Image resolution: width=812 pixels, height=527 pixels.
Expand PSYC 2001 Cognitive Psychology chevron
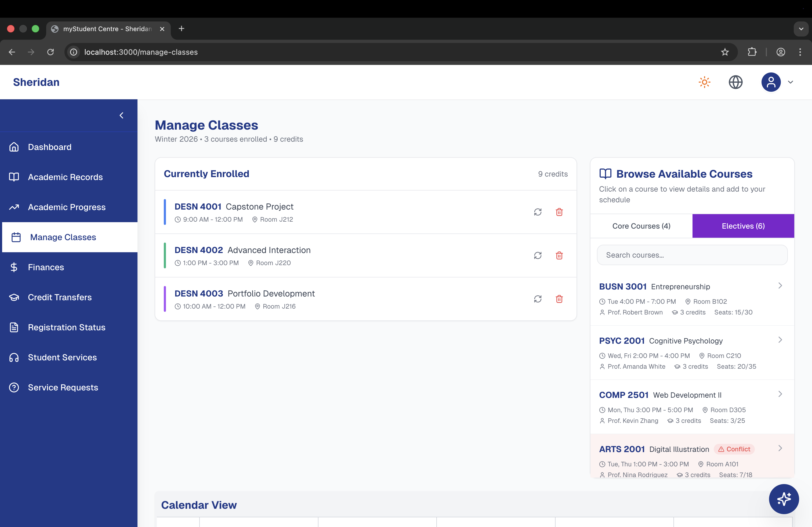[x=780, y=340]
